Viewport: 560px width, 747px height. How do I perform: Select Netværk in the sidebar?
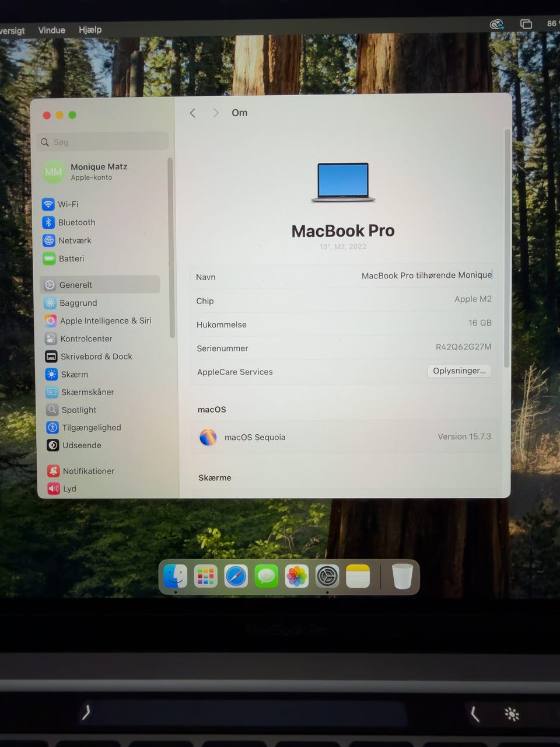click(67, 240)
